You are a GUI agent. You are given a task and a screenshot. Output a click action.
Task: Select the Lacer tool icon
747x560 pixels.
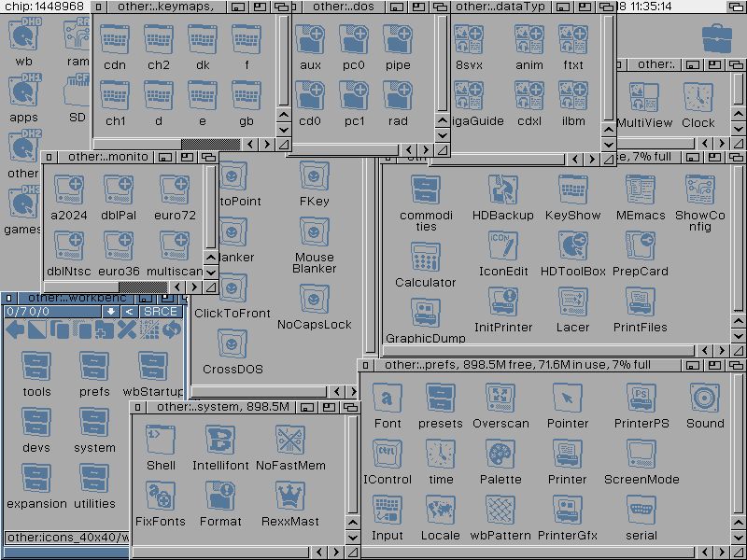[572, 302]
